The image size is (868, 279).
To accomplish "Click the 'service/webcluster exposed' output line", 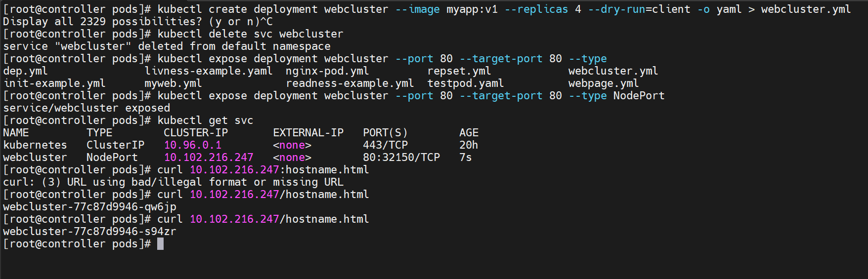I will coord(87,108).
